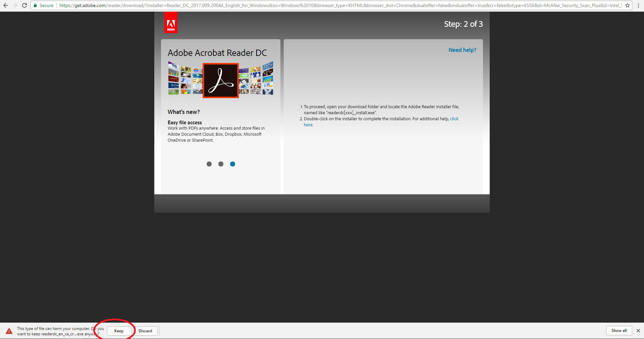The image size is (644, 339).
Task: Click the 'Adobe Acrobat Reader DC' heading
Action: pos(217,53)
